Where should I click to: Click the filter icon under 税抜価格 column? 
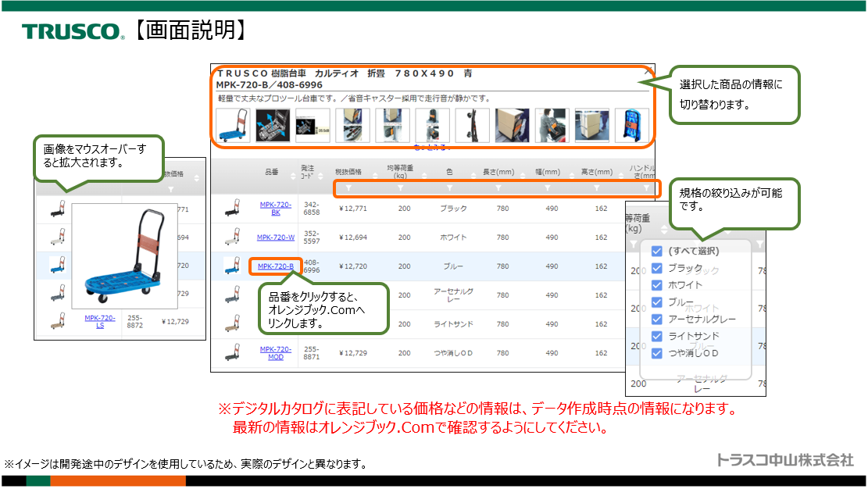coord(348,188)
